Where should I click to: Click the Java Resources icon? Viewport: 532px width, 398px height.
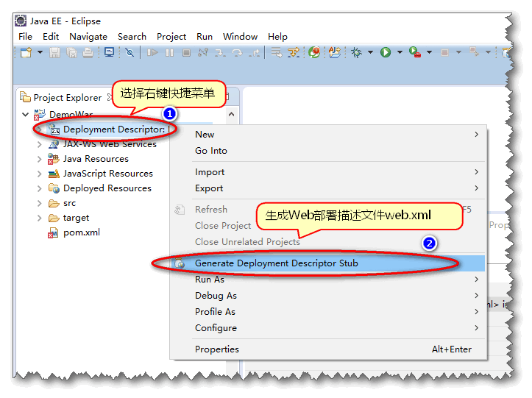tap(54, 159)
